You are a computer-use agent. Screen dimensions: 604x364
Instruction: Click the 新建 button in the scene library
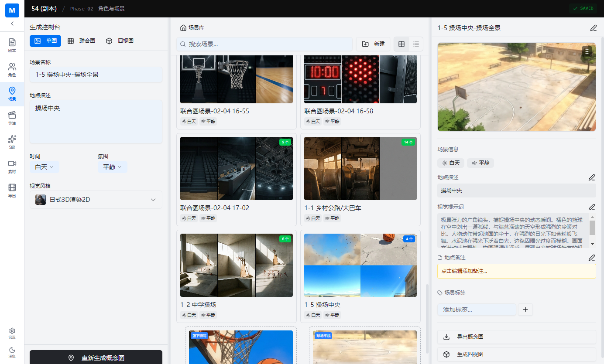(x=373, y=44)
